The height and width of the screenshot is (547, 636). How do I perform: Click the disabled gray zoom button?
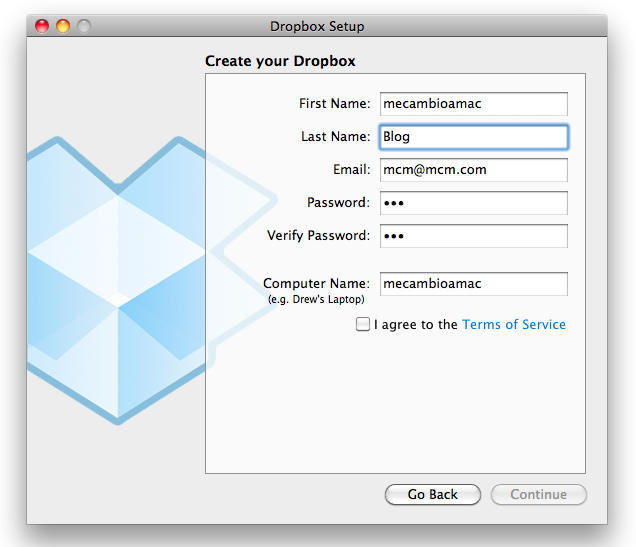click(x=84, y=26)
